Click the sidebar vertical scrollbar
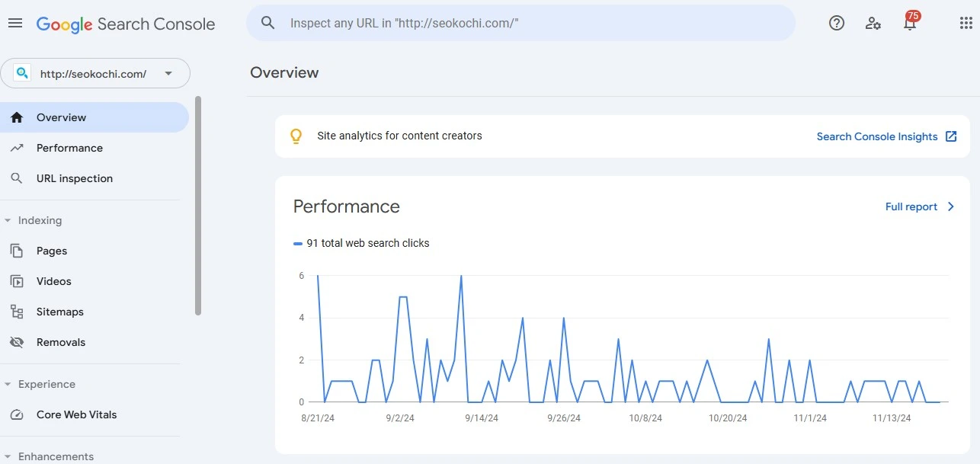Viewport: 980px width, 464px height. (198, 206)
